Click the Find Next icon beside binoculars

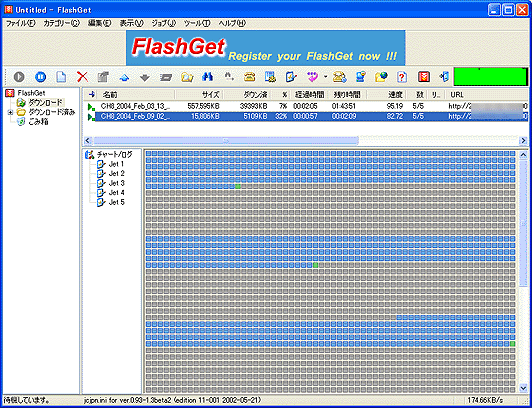pyautogui.click(x=229, y=77)
